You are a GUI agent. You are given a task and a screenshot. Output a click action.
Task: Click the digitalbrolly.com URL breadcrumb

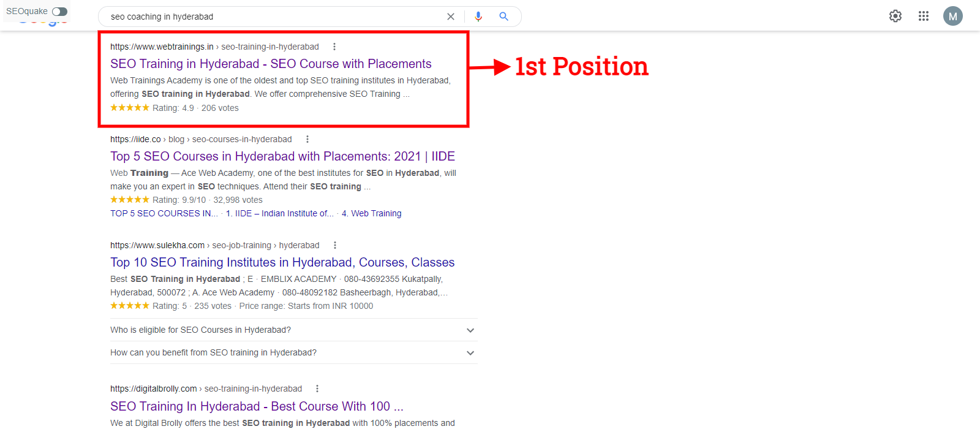tap(206, 389)
